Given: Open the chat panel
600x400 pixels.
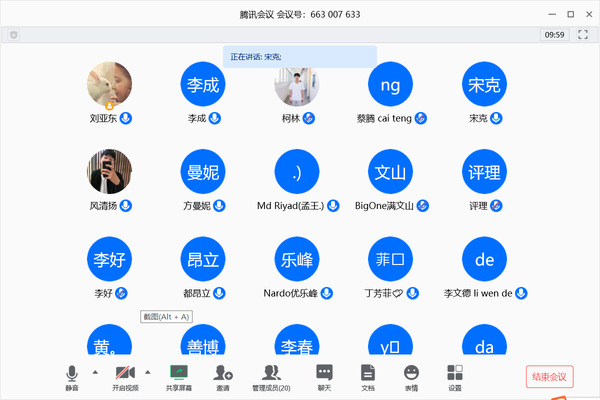Looking at the screenshot, I should [324, 373].
